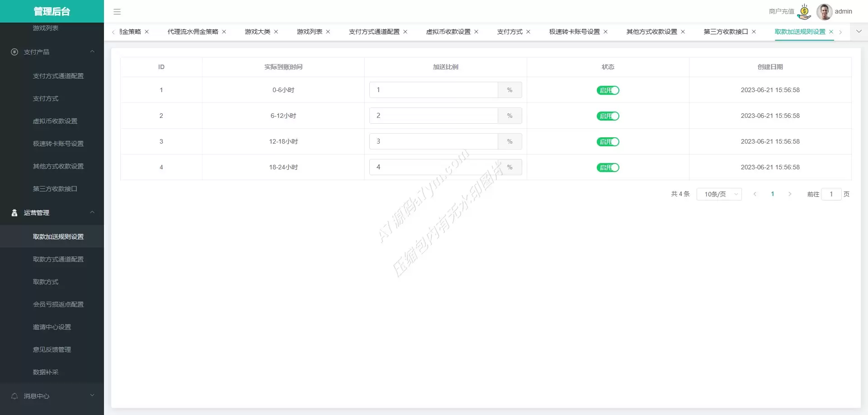Click the bonus ratio field for 12-18小时
This screenshot has height=415, width=868.
point(433,141)
